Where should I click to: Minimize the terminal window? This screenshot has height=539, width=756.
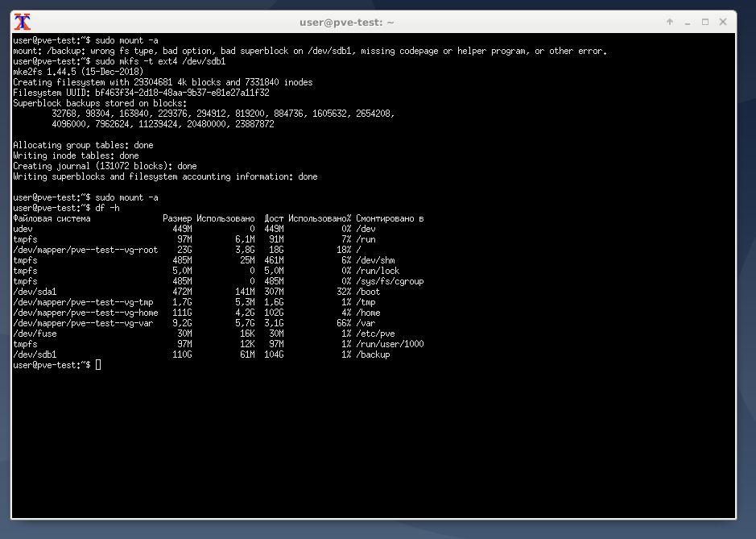click(687, 22)
